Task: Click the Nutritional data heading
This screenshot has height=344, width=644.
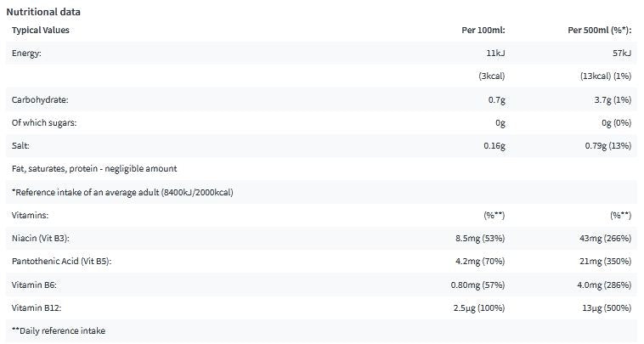Action: 43,12
